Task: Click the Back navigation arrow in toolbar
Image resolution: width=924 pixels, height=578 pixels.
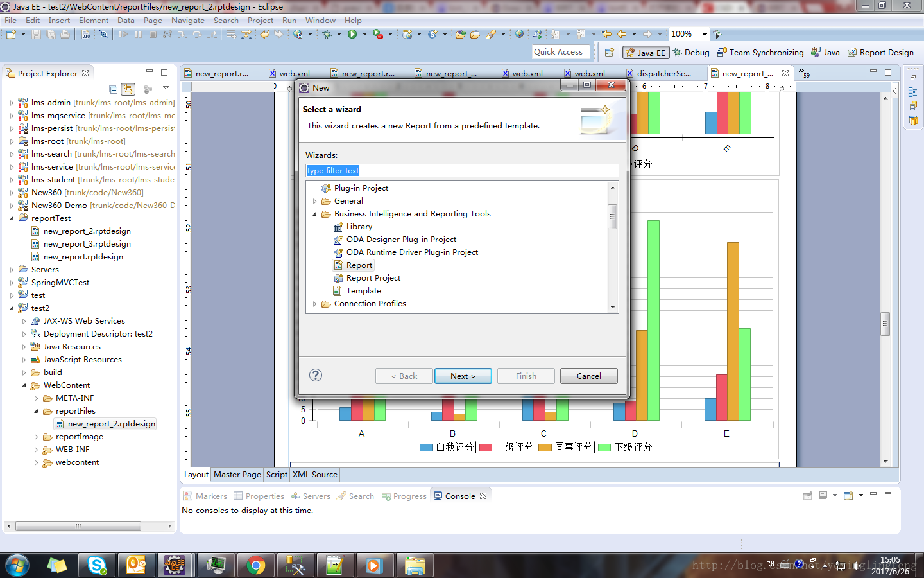Action: click(x=622, y=34)
